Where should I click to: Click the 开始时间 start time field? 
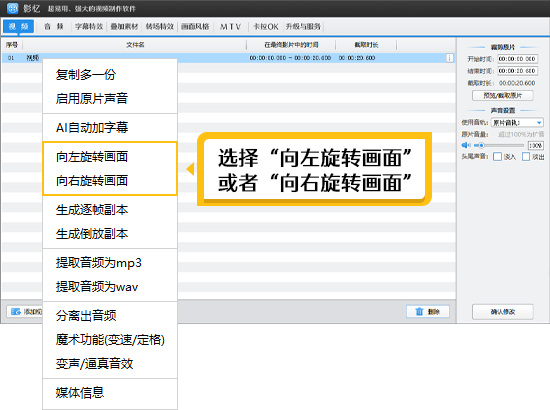(x=517, y=59)
